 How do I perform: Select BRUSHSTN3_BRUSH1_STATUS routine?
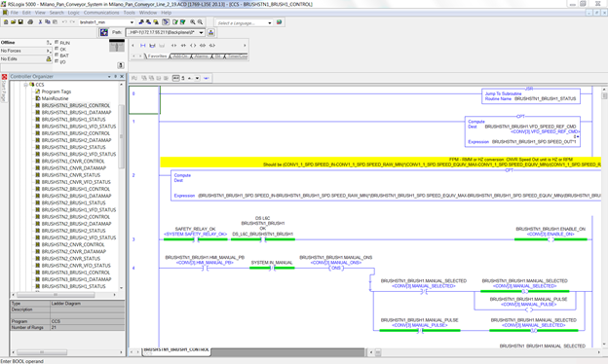click(x=73, y=287)
